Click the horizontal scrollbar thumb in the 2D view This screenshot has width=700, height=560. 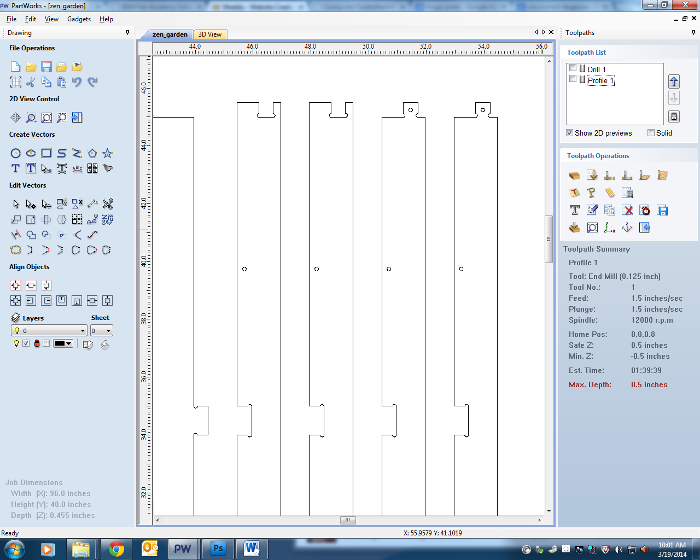[x=348, y=520]
